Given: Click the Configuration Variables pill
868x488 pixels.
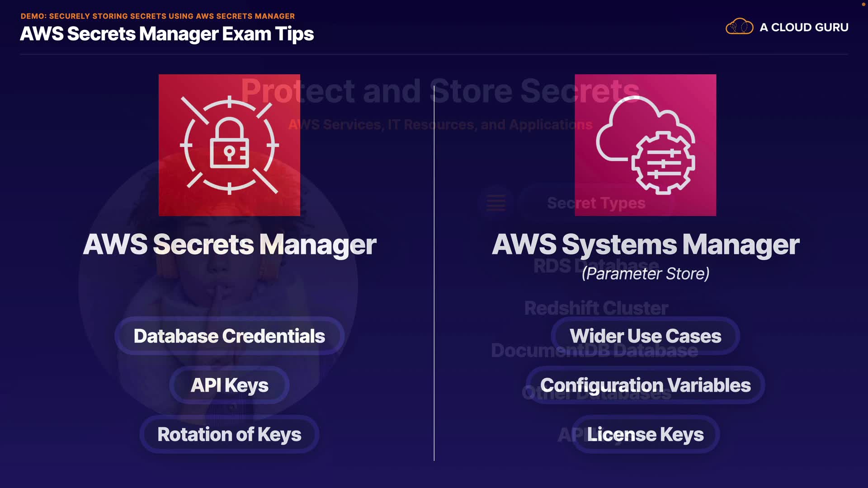Looking at the screenshot, I should [x=645, y=385].
